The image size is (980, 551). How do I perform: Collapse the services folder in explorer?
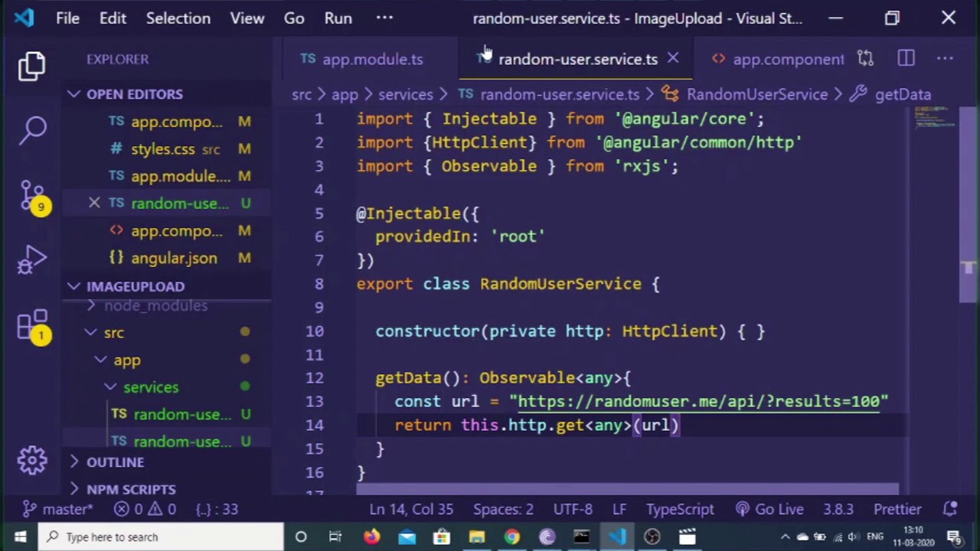click(x=110, y=387)
